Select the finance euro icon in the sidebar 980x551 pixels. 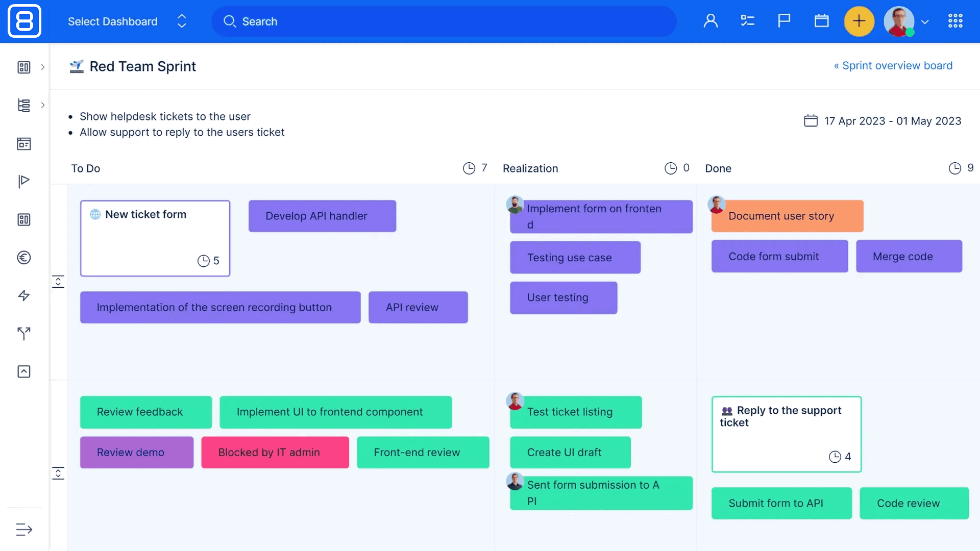(23, 257)
